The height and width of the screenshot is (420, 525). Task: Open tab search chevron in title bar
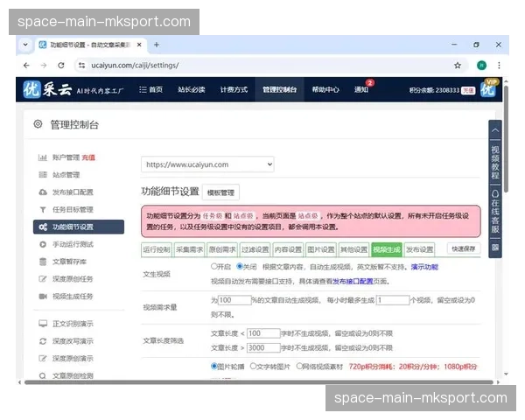25,45
